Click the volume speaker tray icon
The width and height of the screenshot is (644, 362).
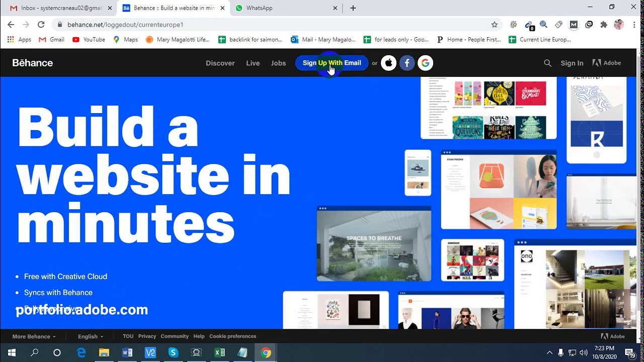[584, 353]
